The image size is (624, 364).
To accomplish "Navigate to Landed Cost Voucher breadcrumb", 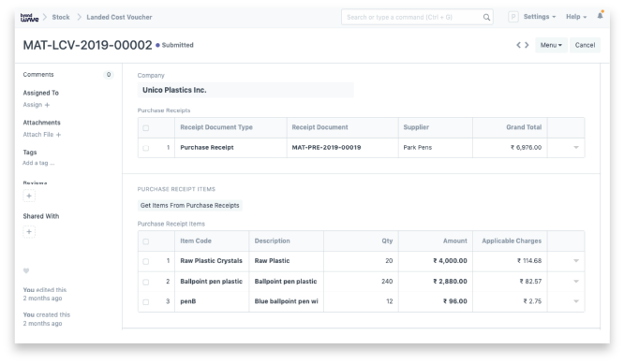I will tap(119, 17).
